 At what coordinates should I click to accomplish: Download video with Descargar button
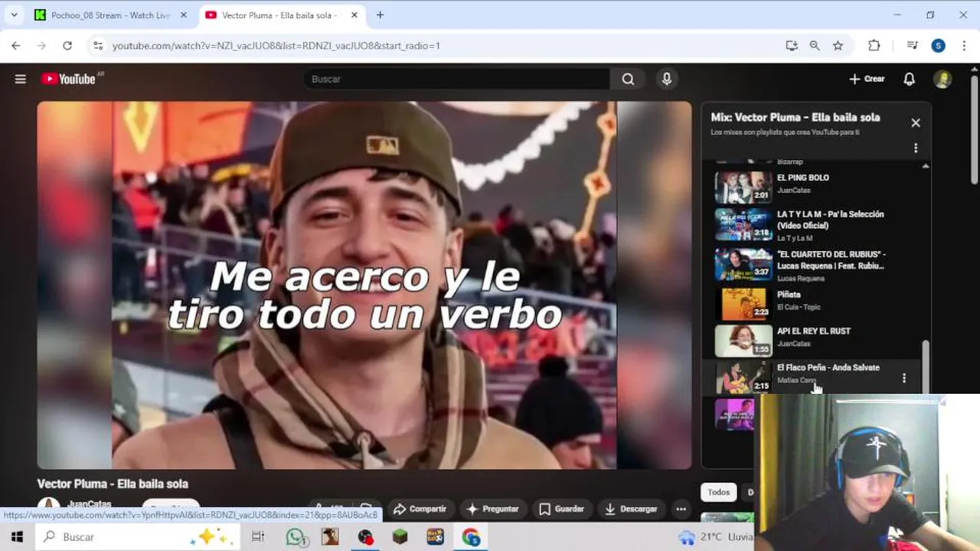click(631, 509)
